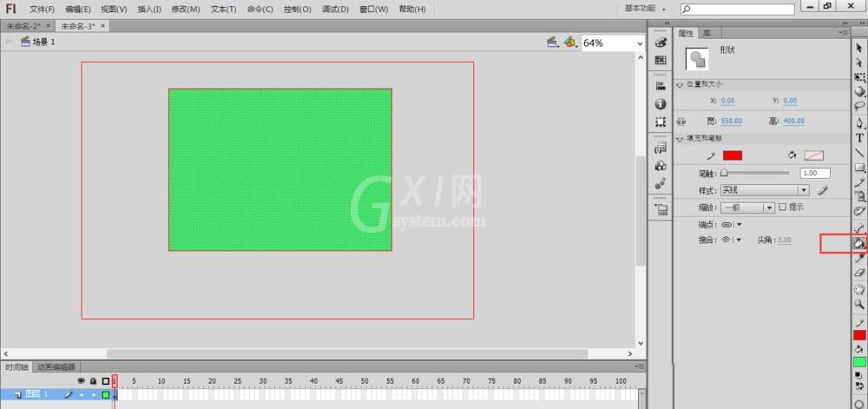Image resolution: width=868 pixels, height=409 pixels.
Task: Click the stroke width slider handle
Action: coord(724,173)
